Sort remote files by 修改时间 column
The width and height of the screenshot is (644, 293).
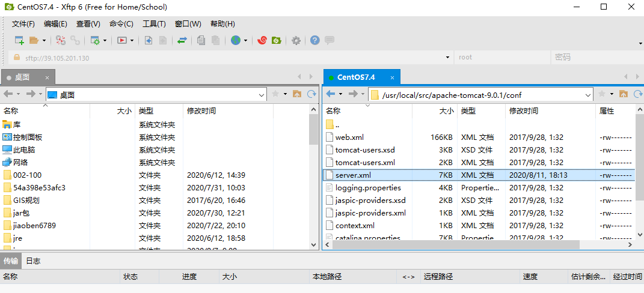[550, 111]
